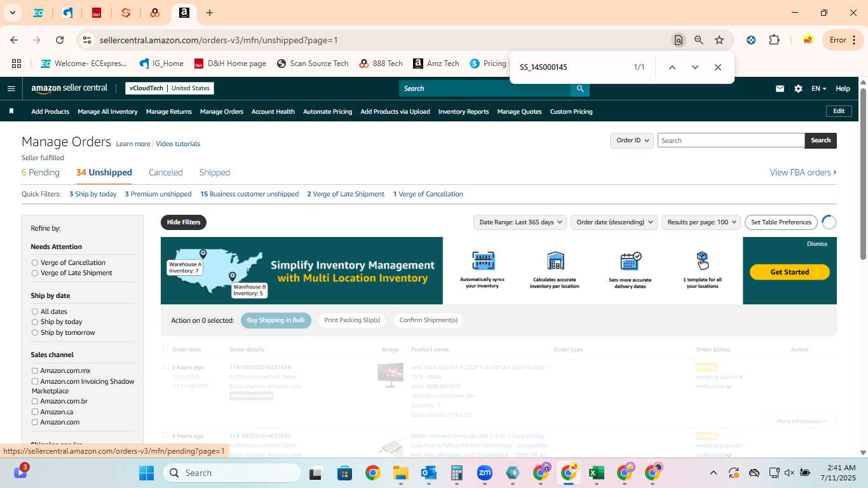Open the Windows Start menu

tap(146, 473)
